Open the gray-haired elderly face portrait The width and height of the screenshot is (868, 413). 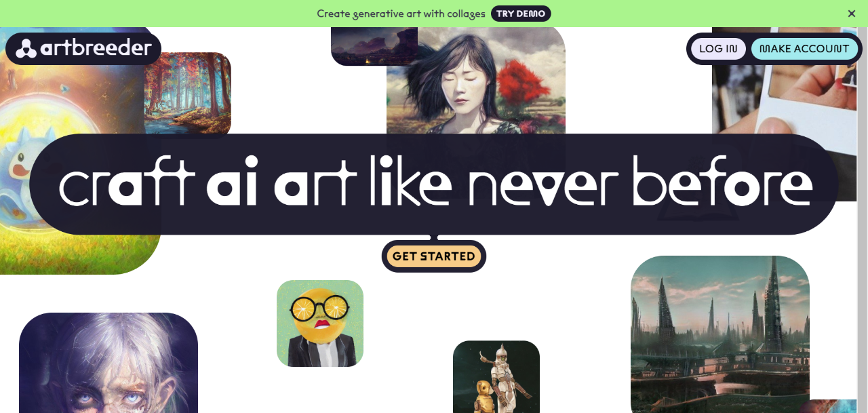click(x=108, y=363)
